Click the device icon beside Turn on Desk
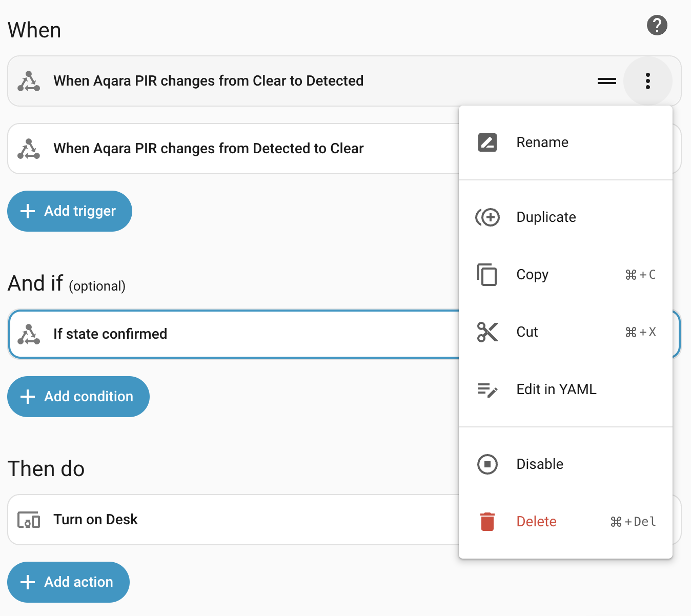Screen dimensions: 691x616 [x=29, y=520]
